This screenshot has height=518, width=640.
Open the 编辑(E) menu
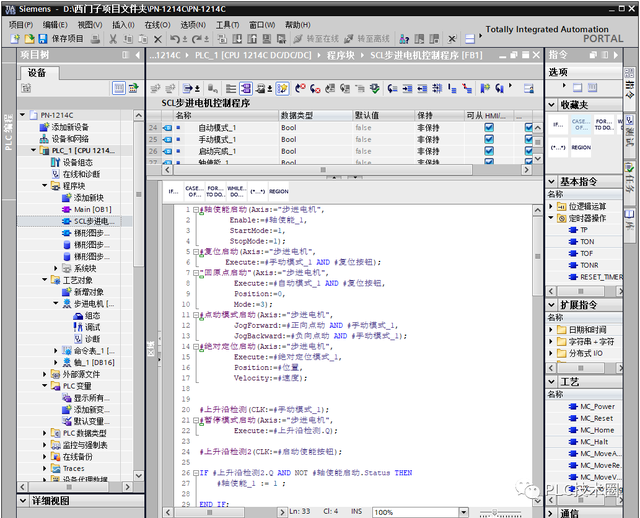pos(55,25)
